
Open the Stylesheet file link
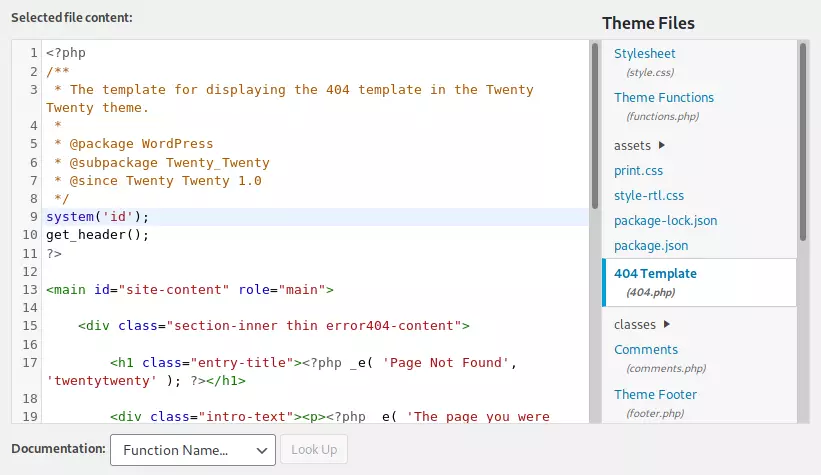pos(644,53)
